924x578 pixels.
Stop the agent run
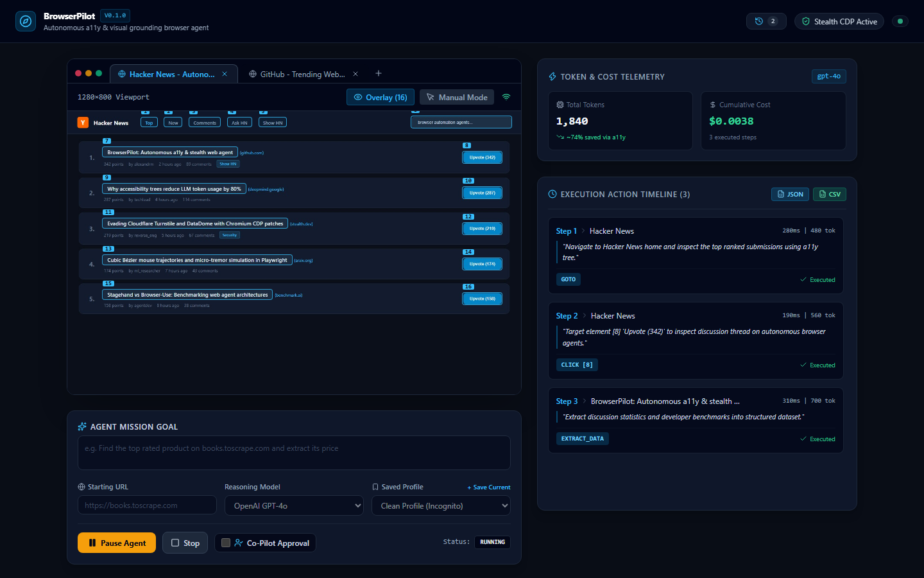coord(185,543)
